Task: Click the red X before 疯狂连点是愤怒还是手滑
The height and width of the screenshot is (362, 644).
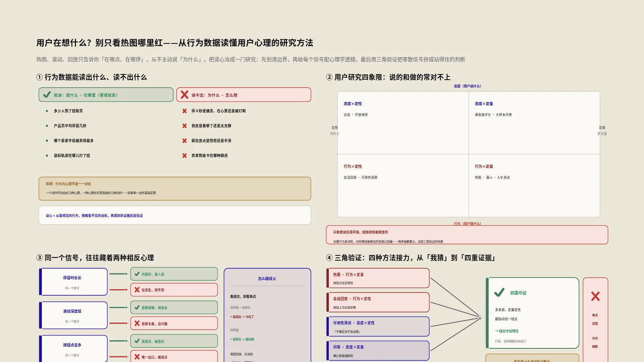Action: point(184,141)
